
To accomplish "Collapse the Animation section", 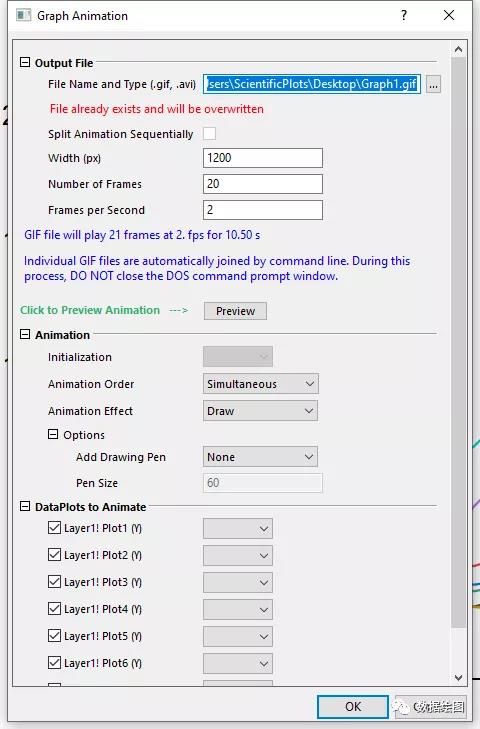I will pyautogui.click(x=25, y=334).
